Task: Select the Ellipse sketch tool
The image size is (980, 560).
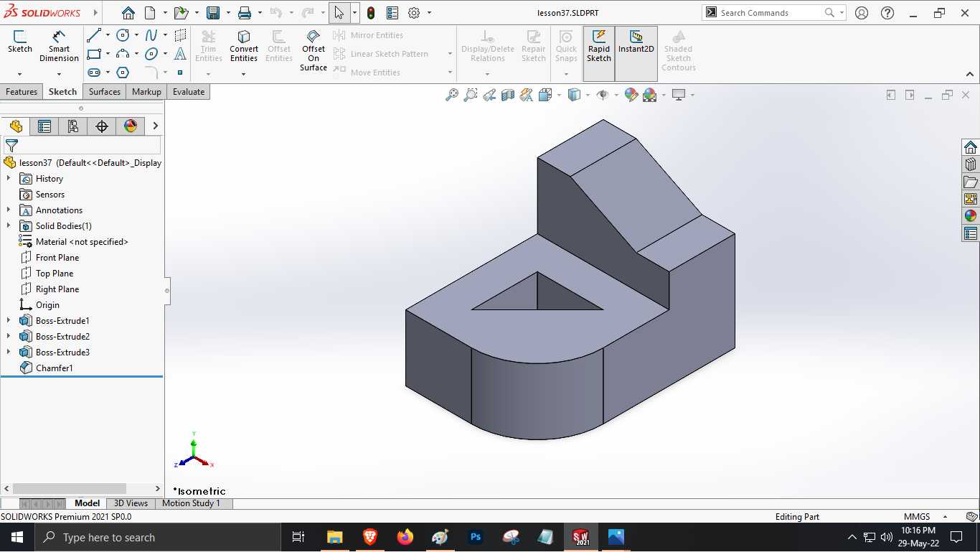Action: click(x=151, y=54)
